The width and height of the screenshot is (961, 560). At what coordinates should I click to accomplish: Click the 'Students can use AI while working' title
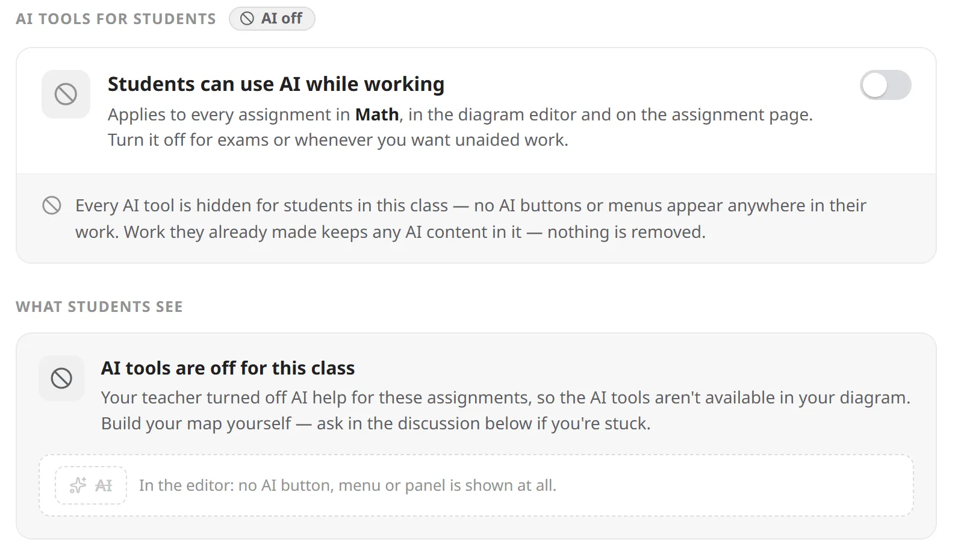pyautogui.click(x=276, y=84)
